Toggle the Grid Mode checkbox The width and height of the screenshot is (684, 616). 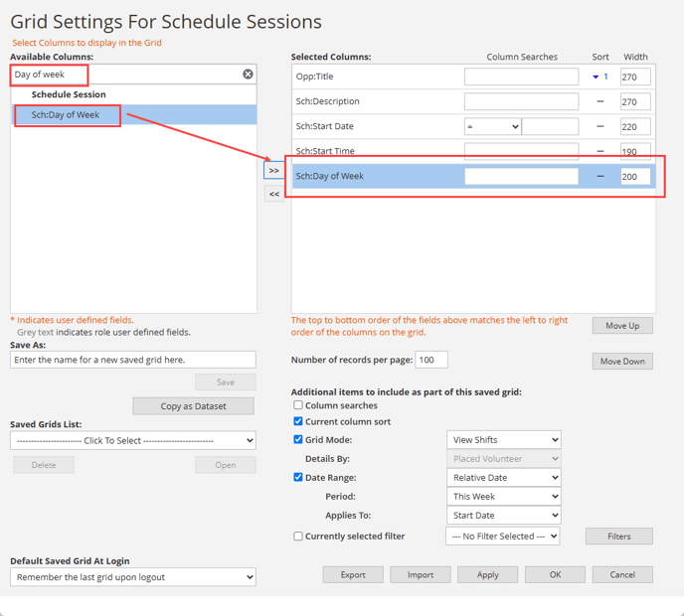[298, 439]
